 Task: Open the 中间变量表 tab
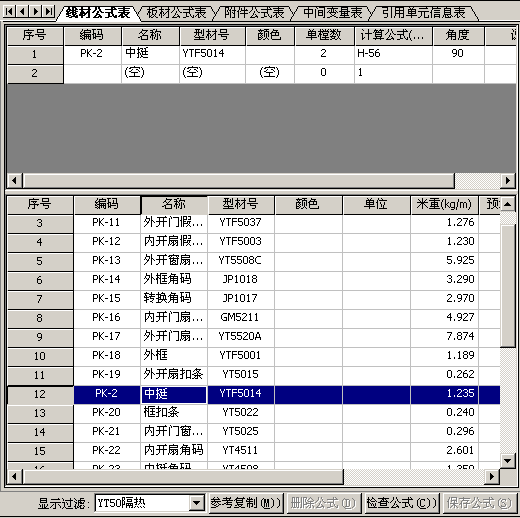coord(333,13)
